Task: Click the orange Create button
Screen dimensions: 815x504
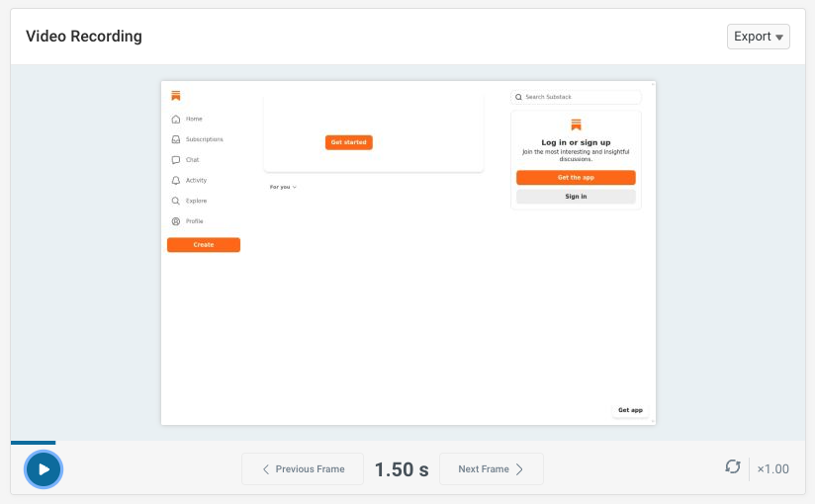Action: [x=204, y=245]
